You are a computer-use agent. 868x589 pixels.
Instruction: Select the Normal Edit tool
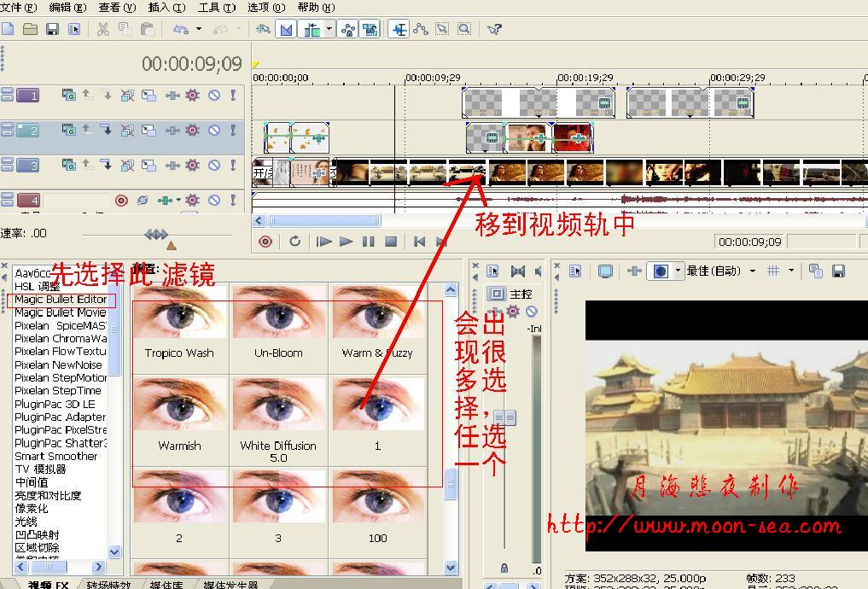click(x=399, y=29)
